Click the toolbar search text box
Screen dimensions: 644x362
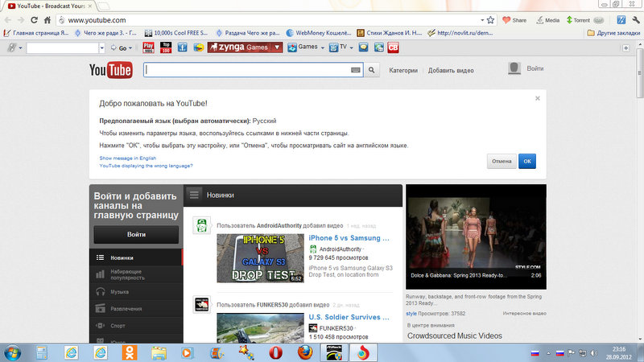click(x=63, y=48)
